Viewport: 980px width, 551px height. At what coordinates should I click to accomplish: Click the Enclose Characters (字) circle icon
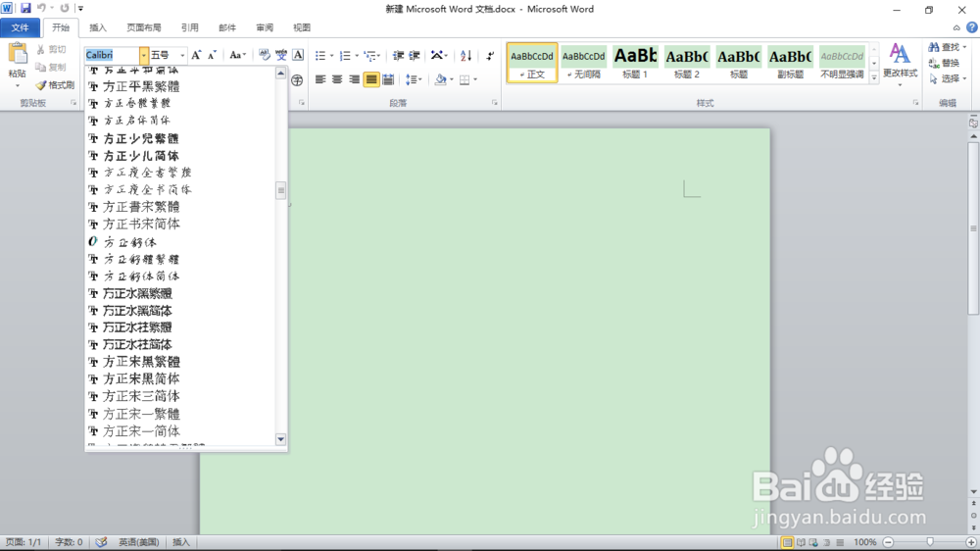click(x=297, y=80)
